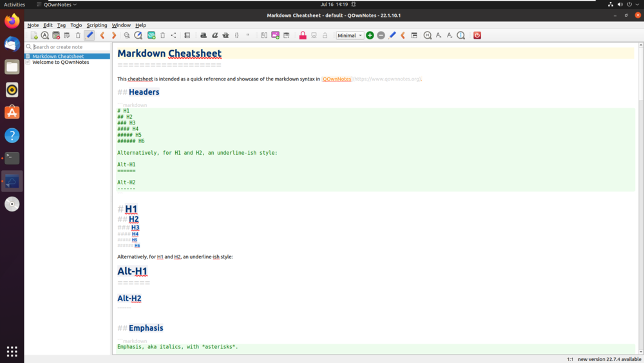Click the Headers heading in editor
Image resolution: width=644 pixels, height=363 pixels.
144,92
